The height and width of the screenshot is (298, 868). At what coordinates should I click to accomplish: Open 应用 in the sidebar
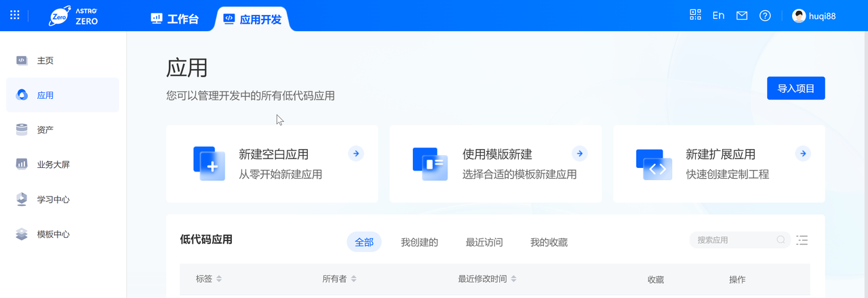click(62, 95)
